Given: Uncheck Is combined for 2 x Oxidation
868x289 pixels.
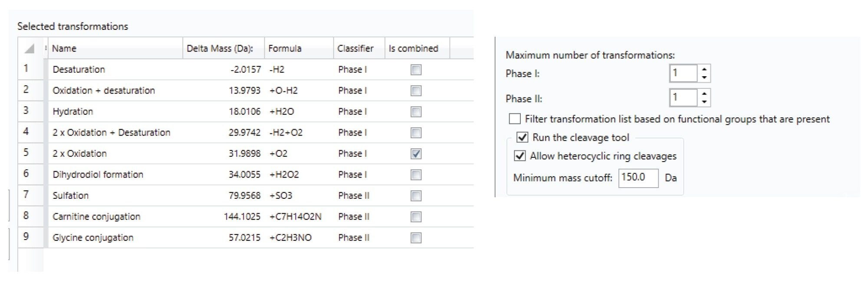Looking at the screenshot, I should (416, 154).
